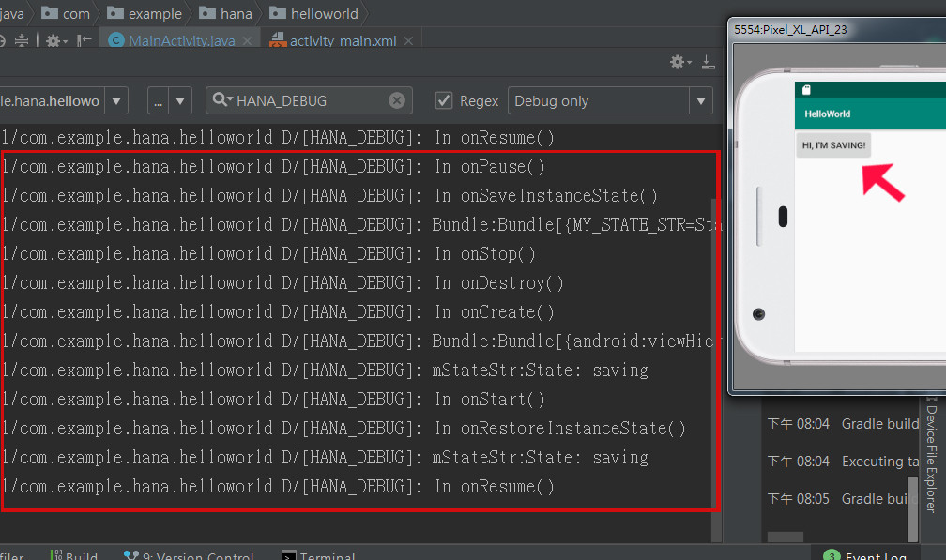Click the MainActivity.java class file icon
Image resolution: width=946 pixels, height=560 pixels.
(115, 40)
